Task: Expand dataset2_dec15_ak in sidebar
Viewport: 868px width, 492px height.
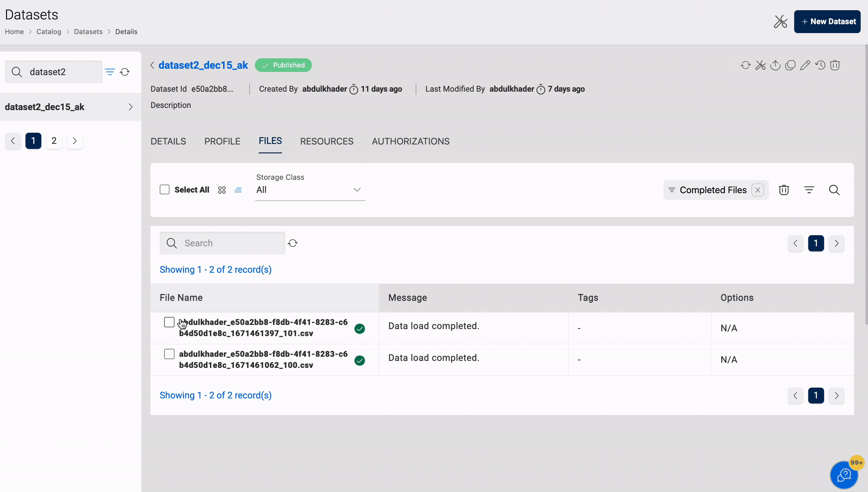Action: pos(131,107)
